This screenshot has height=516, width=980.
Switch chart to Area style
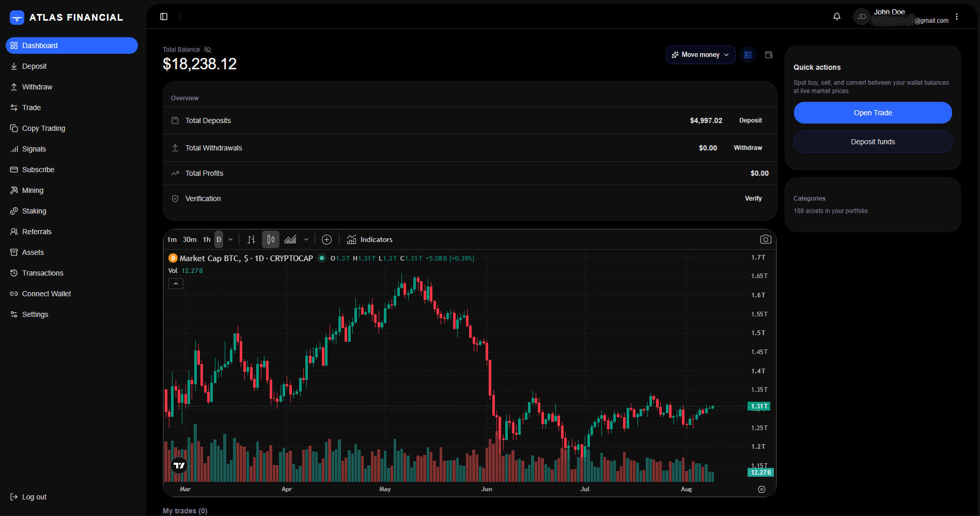coord(290,239)
